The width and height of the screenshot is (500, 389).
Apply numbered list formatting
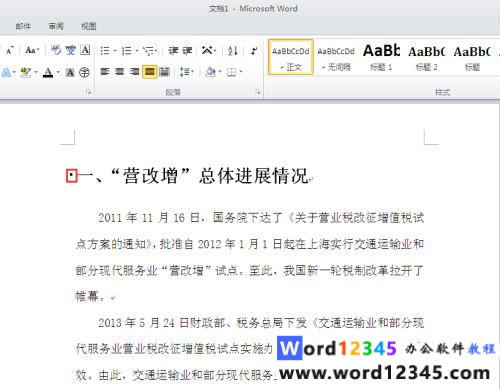click(x=126, y=51)
